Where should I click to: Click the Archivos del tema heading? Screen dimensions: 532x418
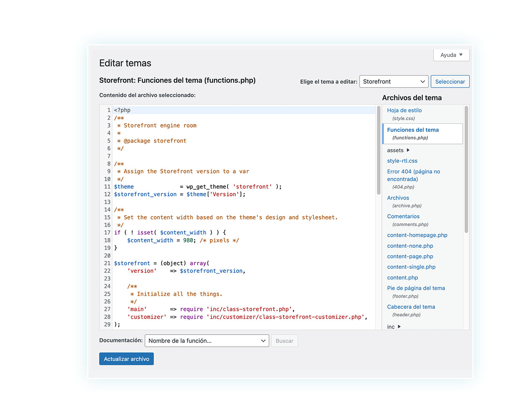click(412, 98)
